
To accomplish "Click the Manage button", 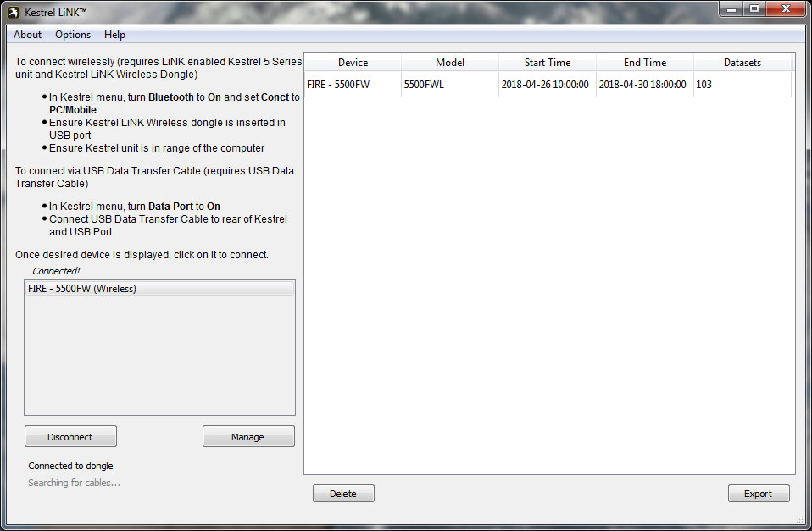I will click(x=248, y=436).
